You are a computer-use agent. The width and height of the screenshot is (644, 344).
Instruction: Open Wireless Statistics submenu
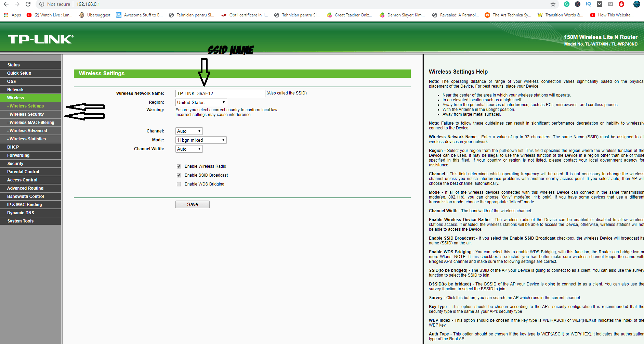click(30, 139)
